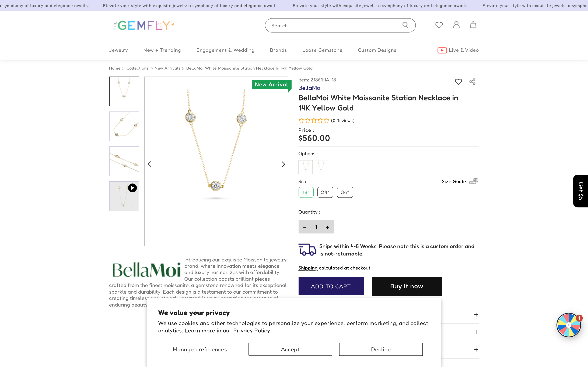The width and height of the screenshot is (588, 367).
Task: Open the Engagement & Wedding menu
Action: tap(225, 50)
